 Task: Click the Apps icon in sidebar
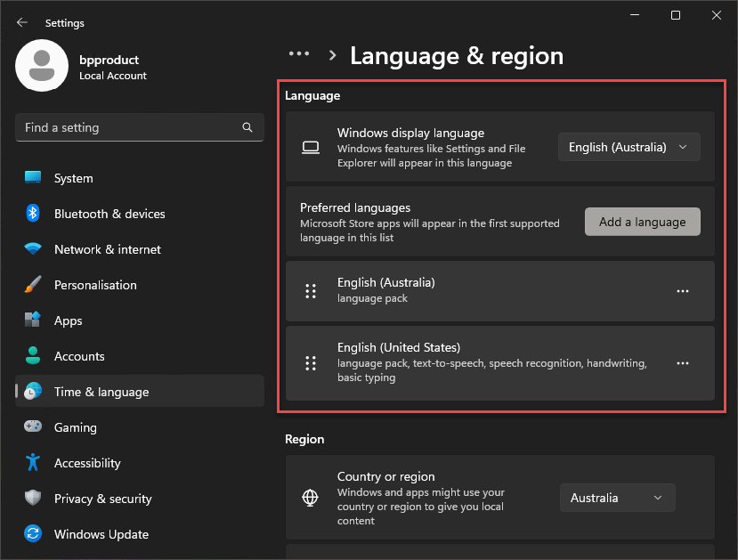pyautogui.click(x=33, y=320)
